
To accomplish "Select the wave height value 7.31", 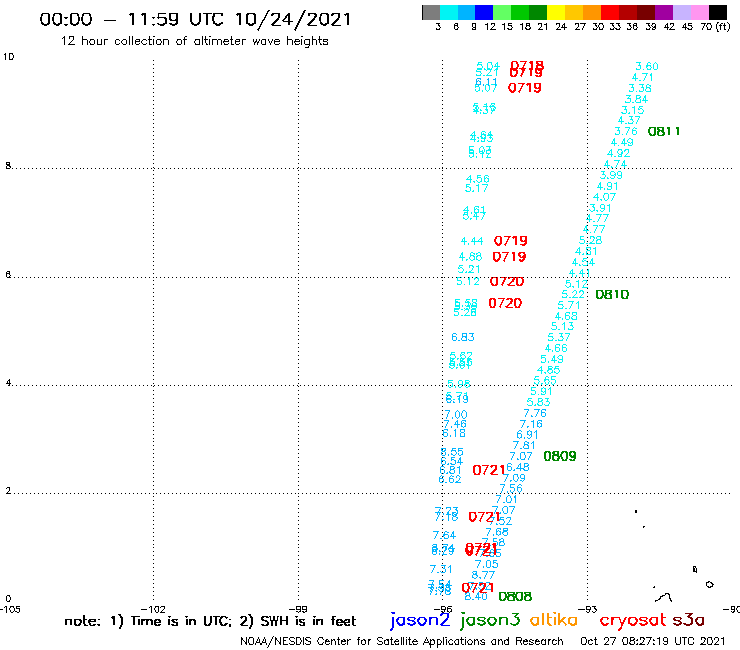I will pyautogui.click(x=441, y=569).
